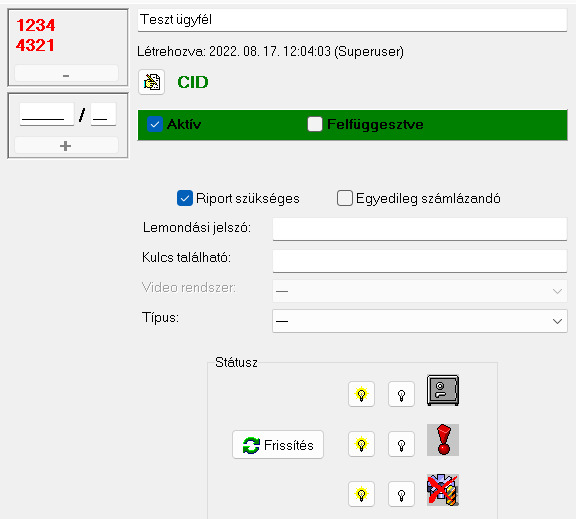This screenshot has width=576, height=519.
Task: Click the red exclamation alarm icon
Action: click(x=443, y=440)
